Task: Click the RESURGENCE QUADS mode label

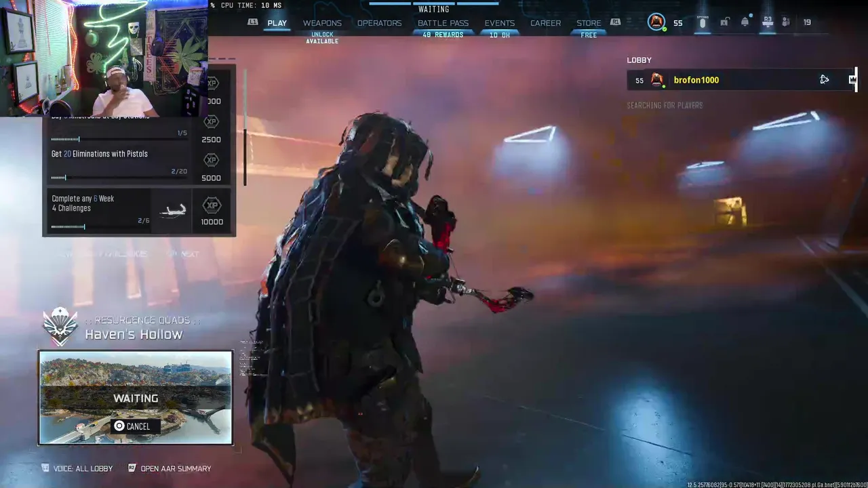Action: [142, 320]
